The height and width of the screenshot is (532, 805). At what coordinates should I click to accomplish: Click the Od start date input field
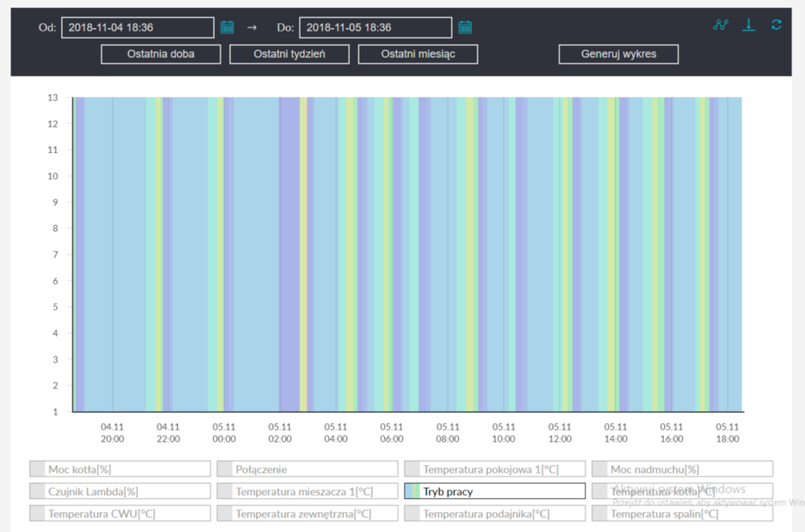click(x=138, y=27)
